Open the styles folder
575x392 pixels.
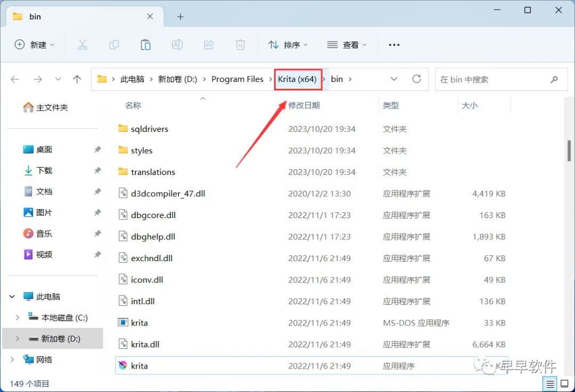[311, 151]
